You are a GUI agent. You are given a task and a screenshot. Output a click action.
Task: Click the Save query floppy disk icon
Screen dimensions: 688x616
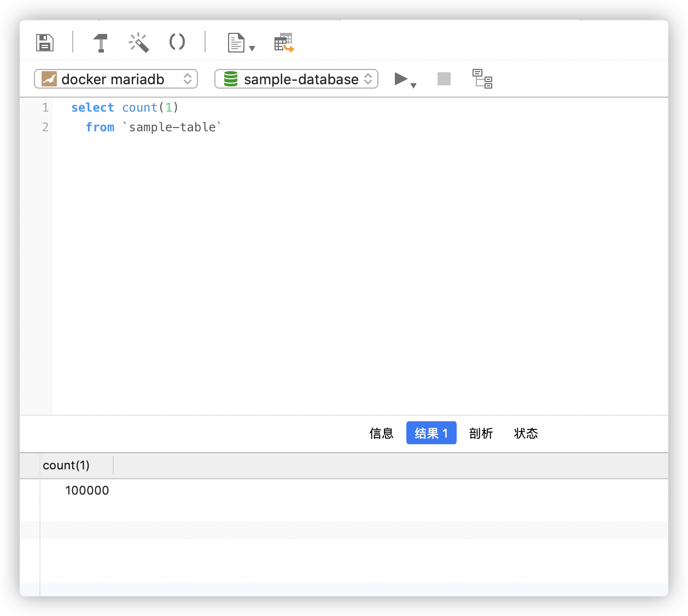[x=45, y=42]
